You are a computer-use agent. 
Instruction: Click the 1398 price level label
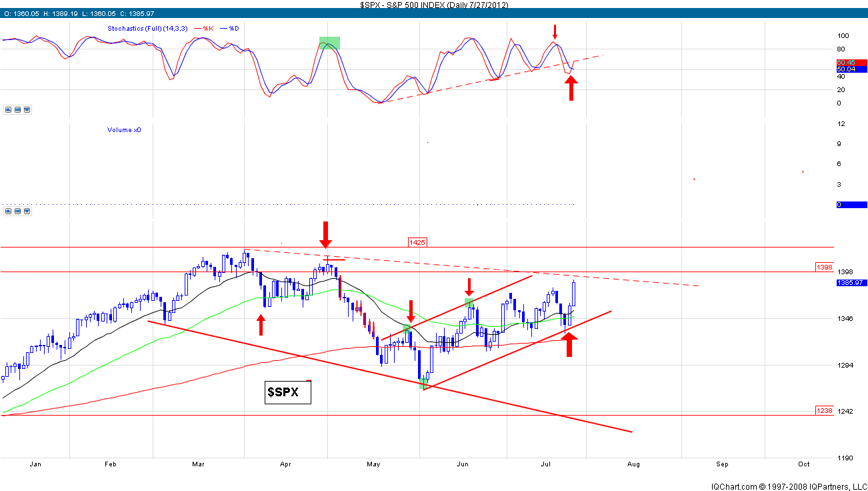pos(824,267)
